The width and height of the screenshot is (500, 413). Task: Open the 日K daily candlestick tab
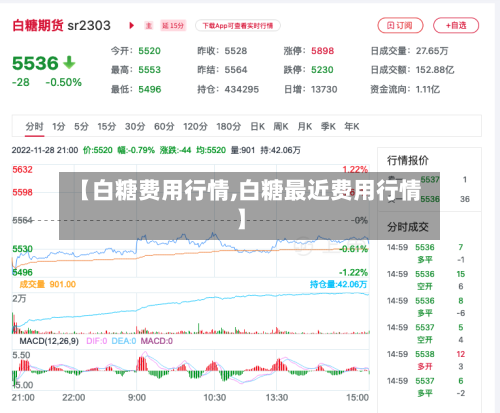point(257,127)
